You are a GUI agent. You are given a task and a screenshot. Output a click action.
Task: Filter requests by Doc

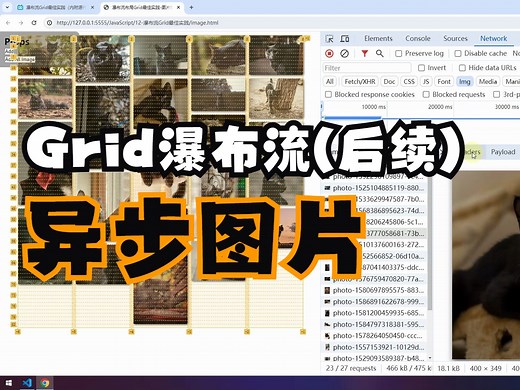tap(389, 82)
